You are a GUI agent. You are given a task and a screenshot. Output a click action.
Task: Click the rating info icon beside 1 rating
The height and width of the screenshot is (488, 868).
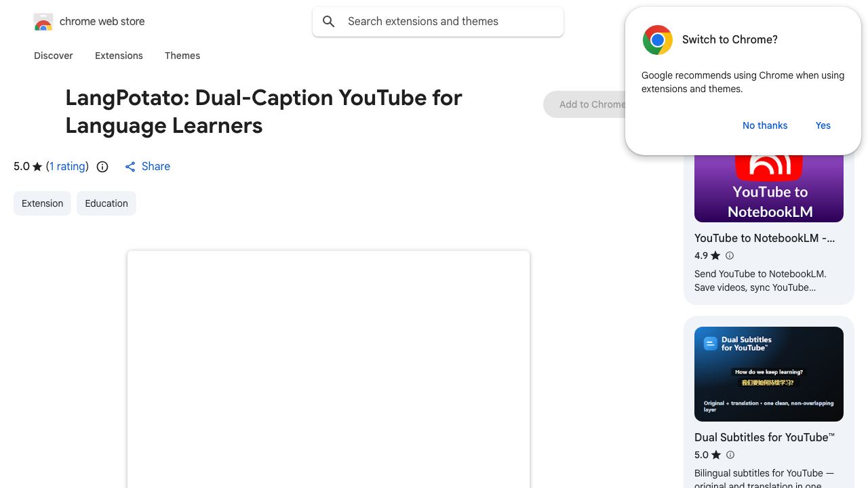(x=102, y=167)
